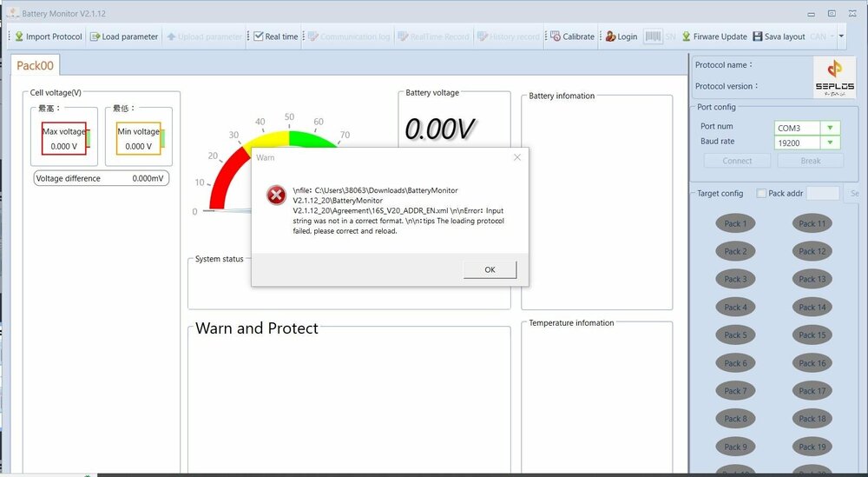
Task: Click the Temperature infomation label
Action: click(571, 322)
